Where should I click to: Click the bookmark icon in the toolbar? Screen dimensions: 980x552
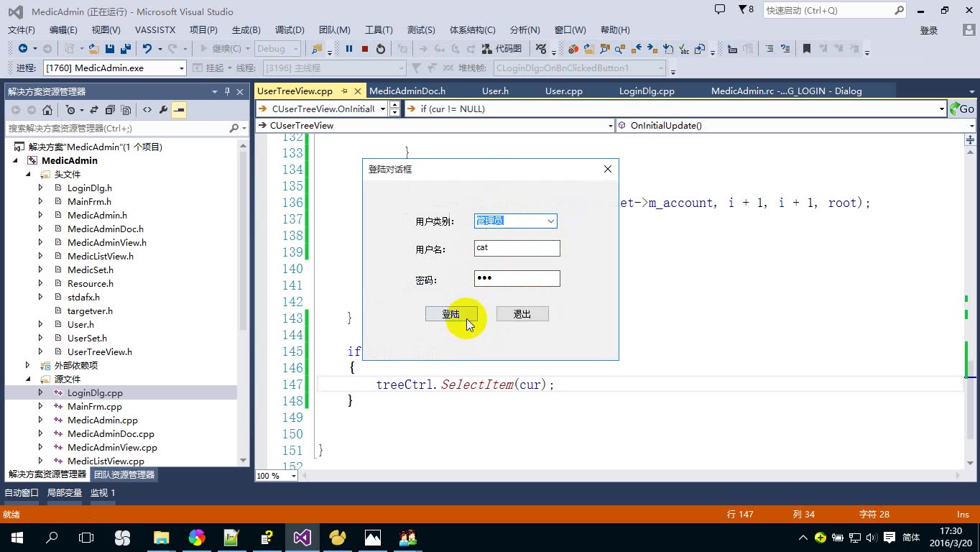(x=807, y=49)
